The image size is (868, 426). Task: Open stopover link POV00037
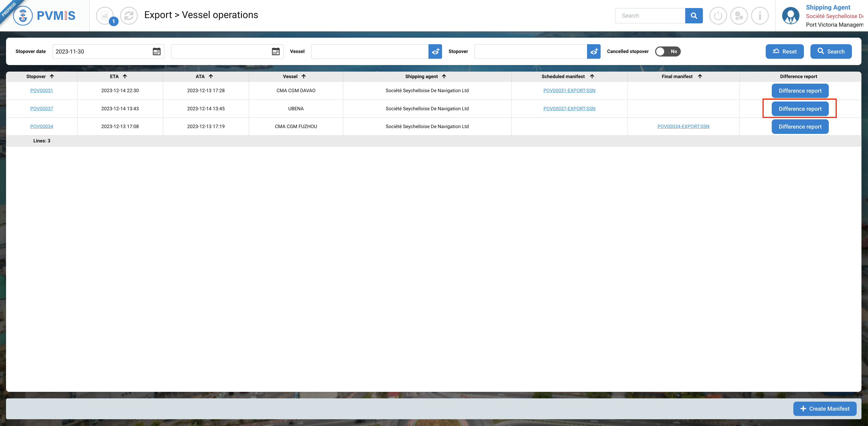(41, 109)
